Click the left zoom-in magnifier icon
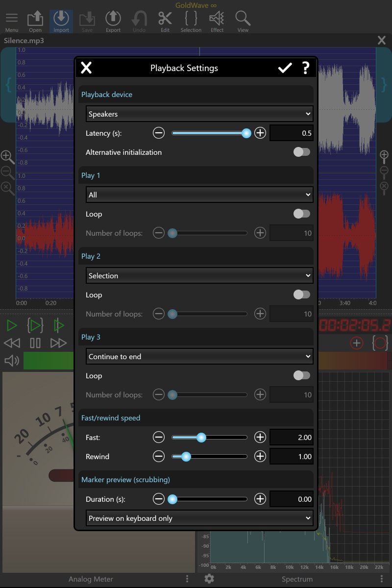392x588 pixels. pyautogui.click(x=7, y=157)
